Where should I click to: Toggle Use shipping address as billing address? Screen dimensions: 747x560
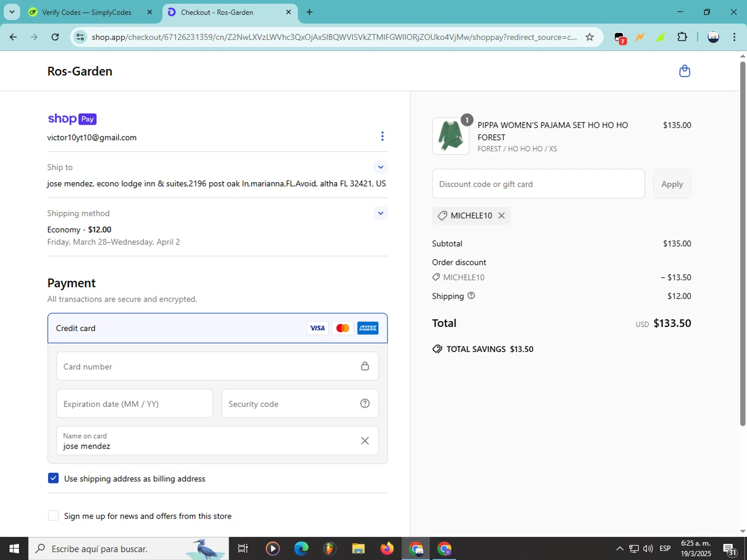(53, 478)
